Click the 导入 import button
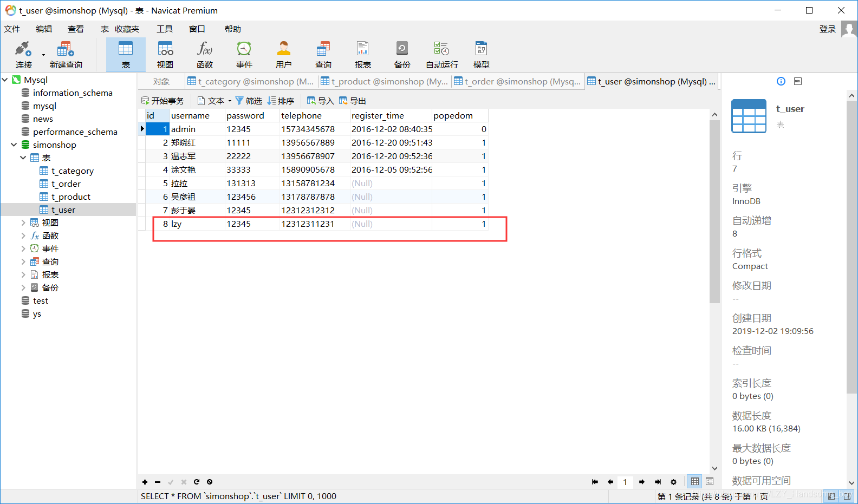858x504 pixels. (x=320, y=101)
